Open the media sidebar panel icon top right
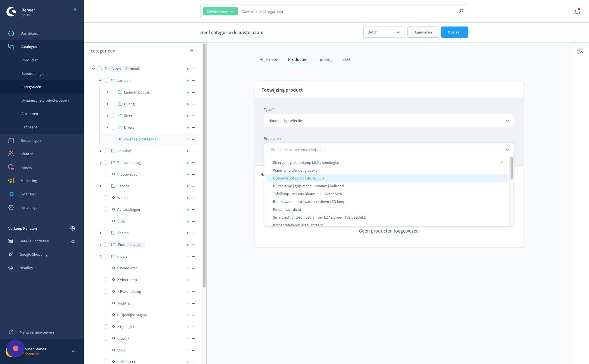Viewport: 589px width, 364px height. (580, 51)
